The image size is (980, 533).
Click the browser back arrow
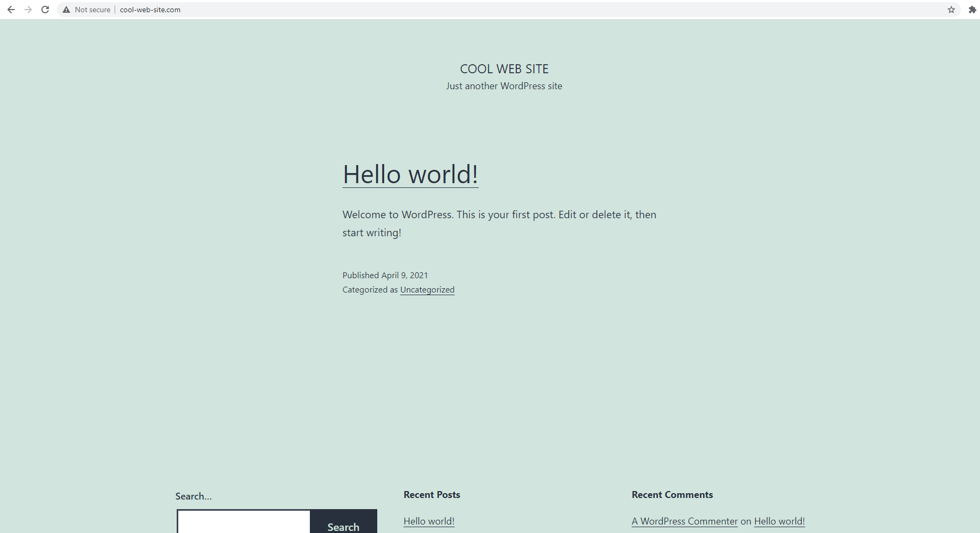coord(11,10)
